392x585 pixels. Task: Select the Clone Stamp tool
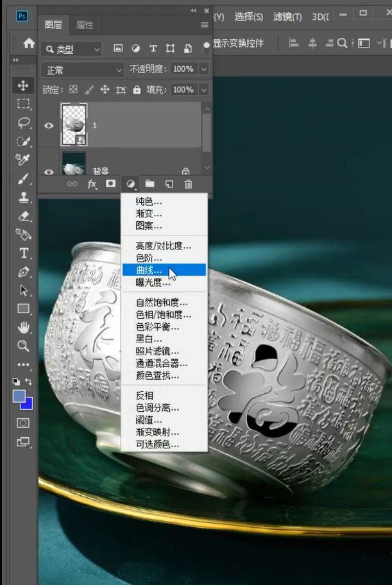[23, 197]
